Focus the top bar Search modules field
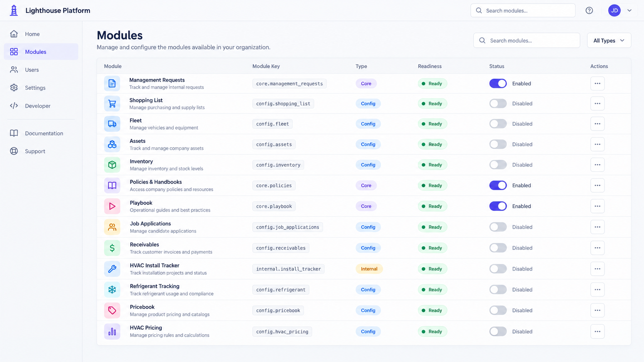 coord(523,10)
